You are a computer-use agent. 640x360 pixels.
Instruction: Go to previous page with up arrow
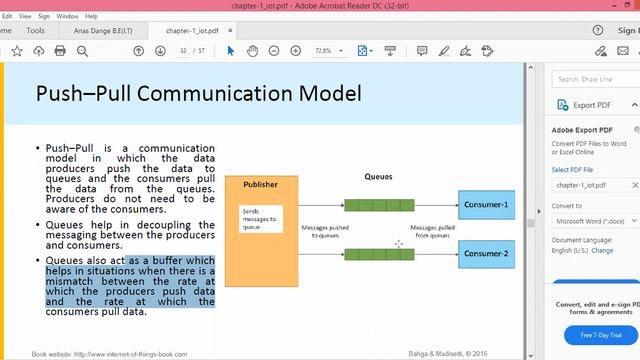click(x=139, y=51)
